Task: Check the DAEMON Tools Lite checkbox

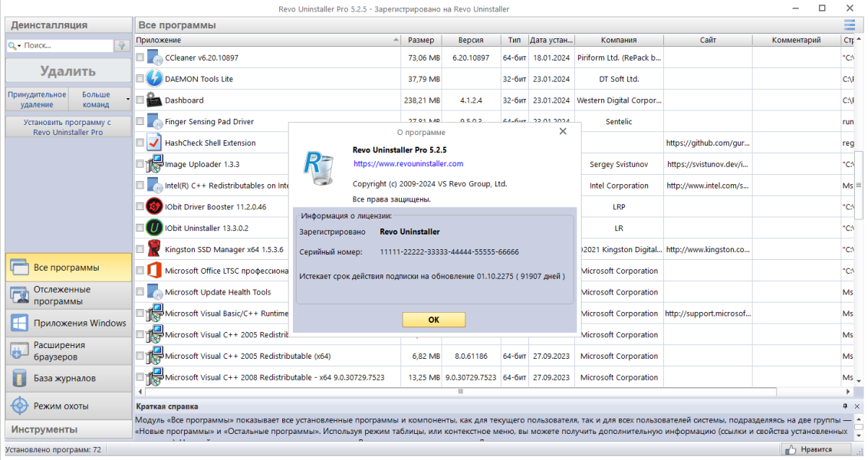Action: point(140,79)
